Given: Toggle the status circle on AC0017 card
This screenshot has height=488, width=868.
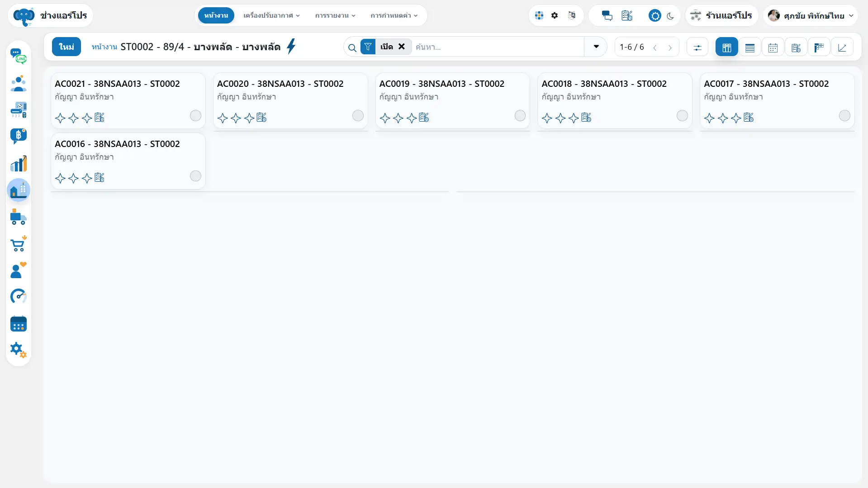Looking at the screenshot, I should point(844,116).
